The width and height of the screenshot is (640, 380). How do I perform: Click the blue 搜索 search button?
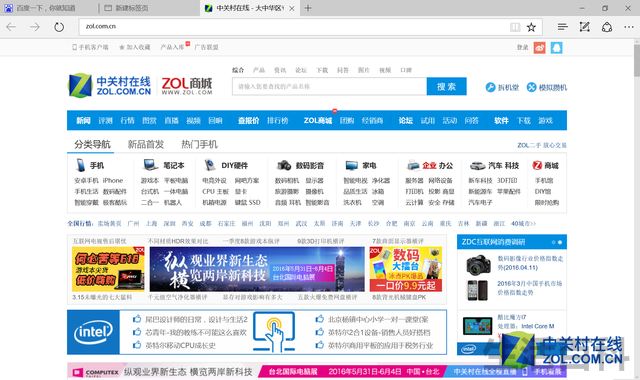(446, 87)
